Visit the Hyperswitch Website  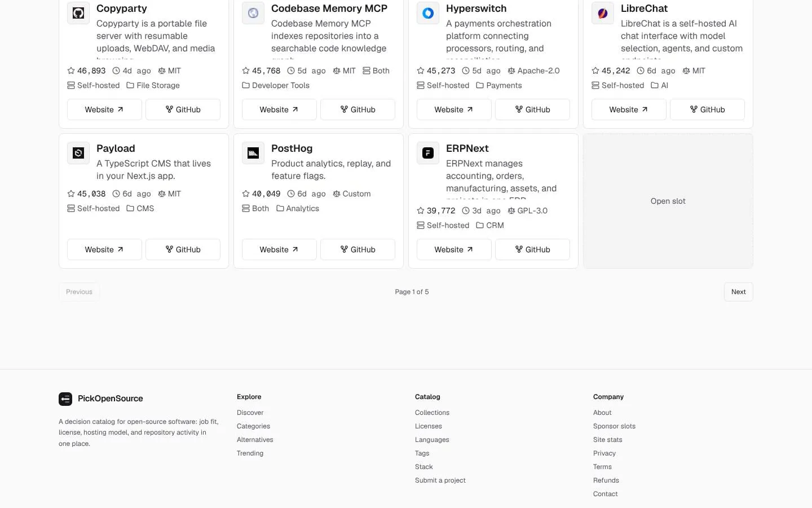454,110
